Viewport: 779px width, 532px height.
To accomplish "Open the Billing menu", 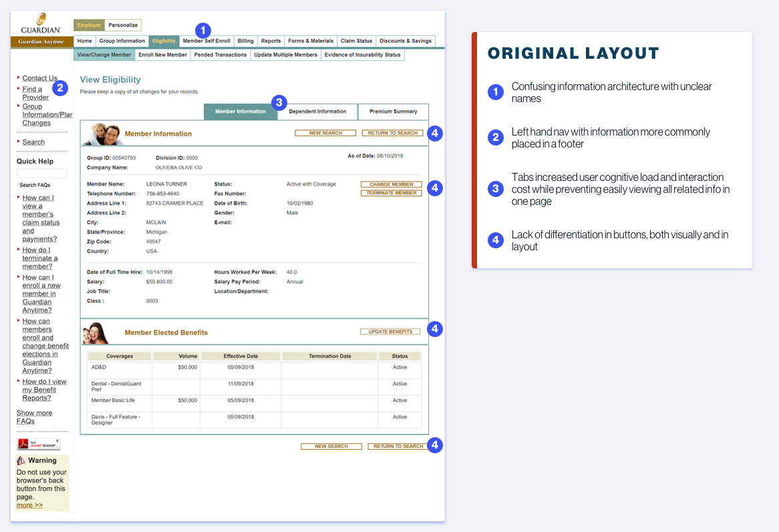I will pyautogui.click(x=245, y=41).
